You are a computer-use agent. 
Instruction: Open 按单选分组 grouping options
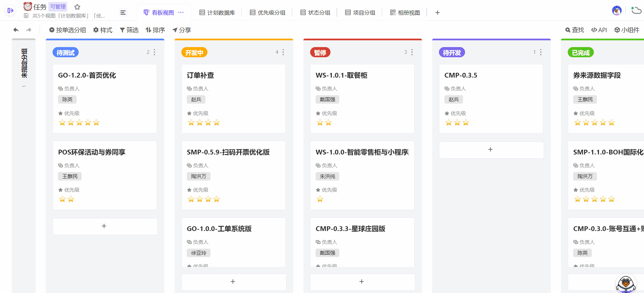click(67, 30)
